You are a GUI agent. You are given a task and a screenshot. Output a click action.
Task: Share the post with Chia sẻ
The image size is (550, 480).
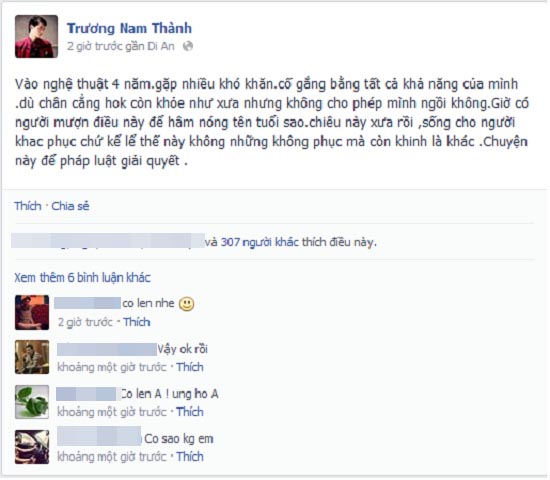[x=70, y=206]
